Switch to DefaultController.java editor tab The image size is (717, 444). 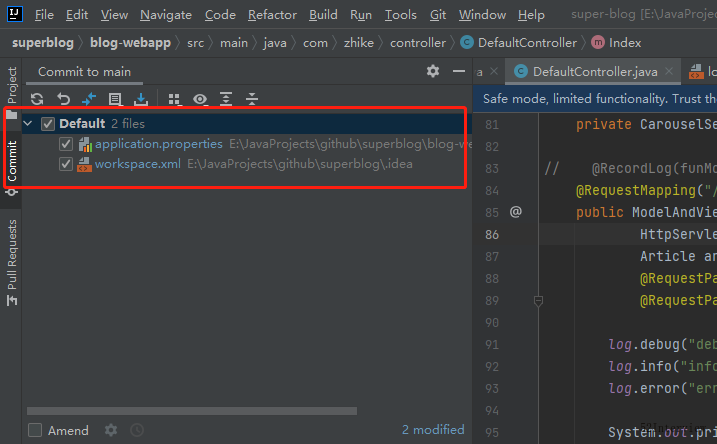595,71
